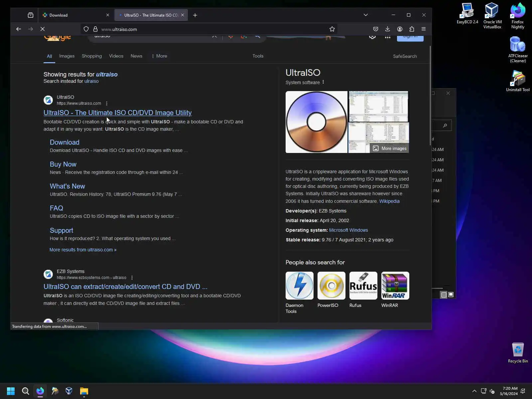Open volume control in system tray

tap(492, 391)
